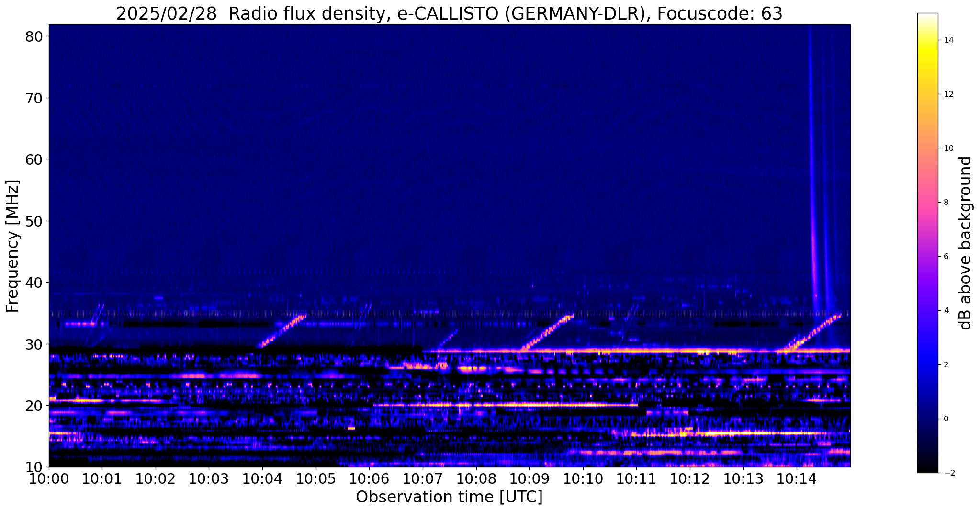Click the 'Frequency [MHz]' y-axis label
This screenshot has height=511, width=980.
[13, 246]
